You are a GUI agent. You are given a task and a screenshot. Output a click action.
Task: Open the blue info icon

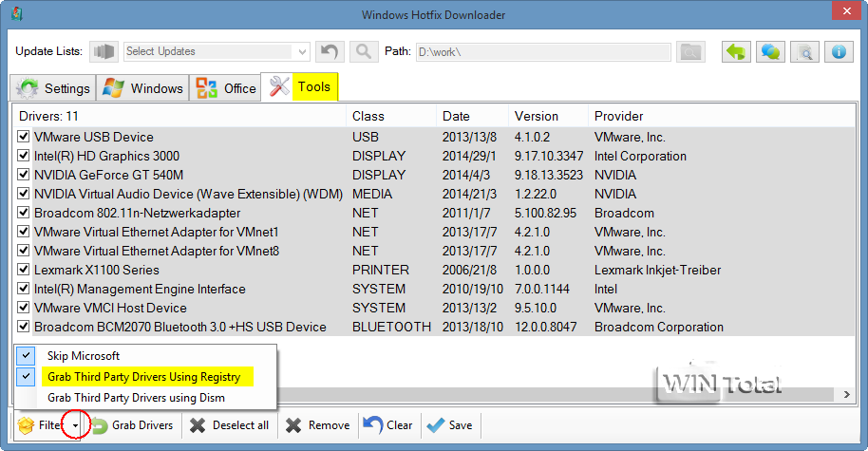[839, 52]
